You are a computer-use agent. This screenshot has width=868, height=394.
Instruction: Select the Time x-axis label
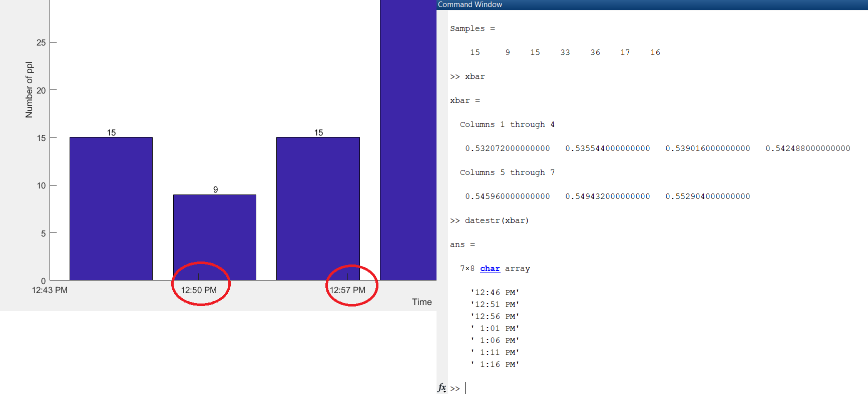click(421, 302)
